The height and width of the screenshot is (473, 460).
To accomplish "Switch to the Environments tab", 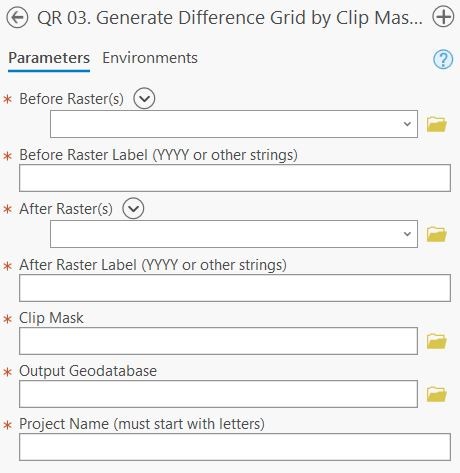I will click(x=150, y=58).
